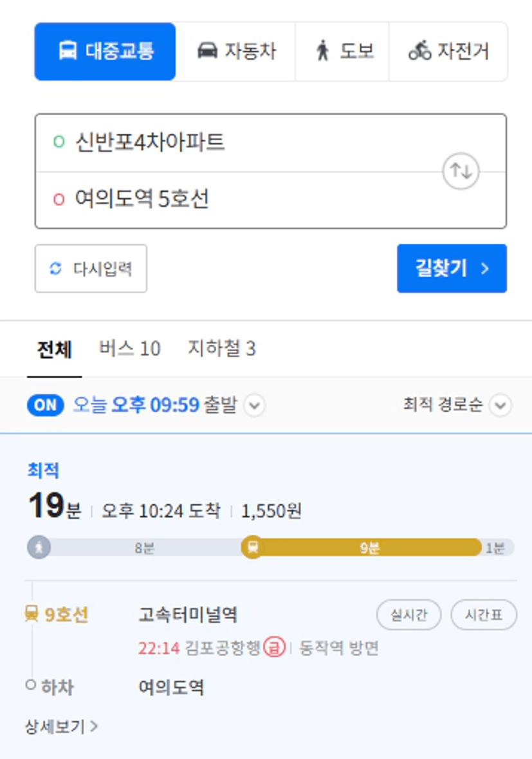Switch to the 지하철 3 tab
The height and width of the screenshot is (759, 532).
(x=222, y=349)
